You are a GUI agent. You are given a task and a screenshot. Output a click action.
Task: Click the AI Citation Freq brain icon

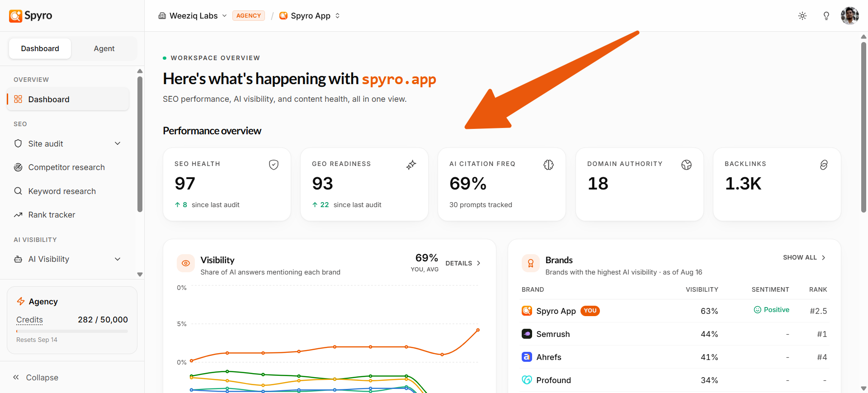pyautogui.click(x=548, y=165)
